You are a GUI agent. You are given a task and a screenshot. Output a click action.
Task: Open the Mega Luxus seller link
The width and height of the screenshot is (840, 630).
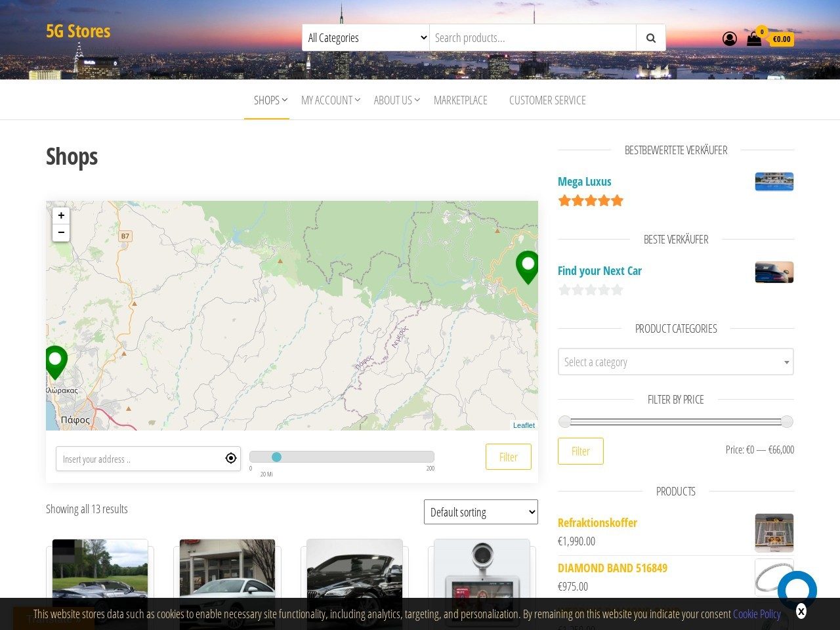pos(585,181)
